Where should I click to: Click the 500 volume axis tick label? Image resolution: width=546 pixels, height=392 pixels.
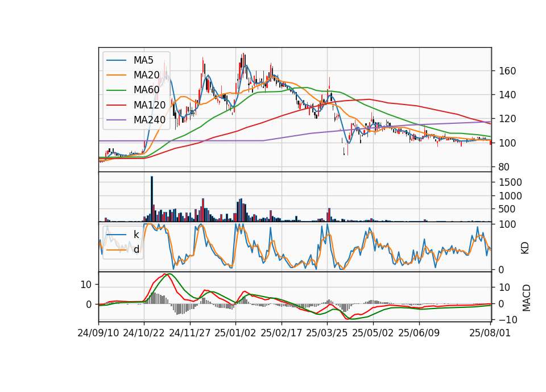[507, 209]
